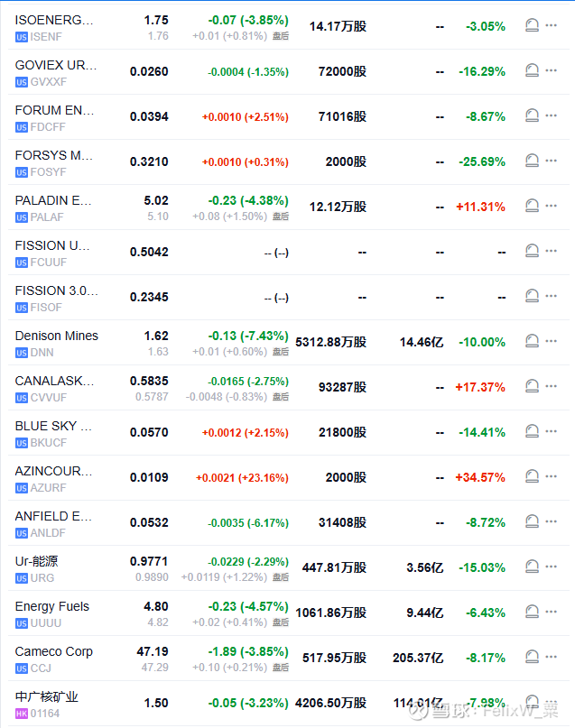Open AZINCOUR... stock name
Viewport: 575px width, 728px height.
point(53,471)
